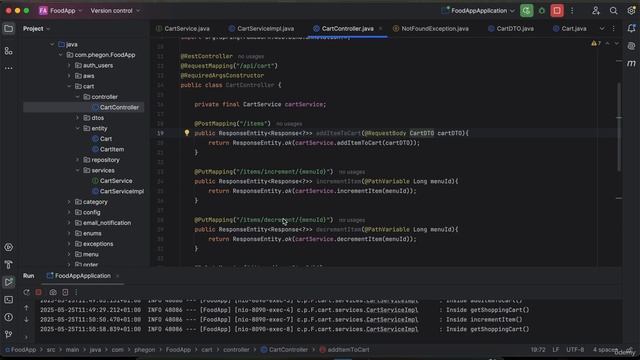This screenshot has width=640, height=360.
Task: Expand the repository folder
Action: click(78, 160)
